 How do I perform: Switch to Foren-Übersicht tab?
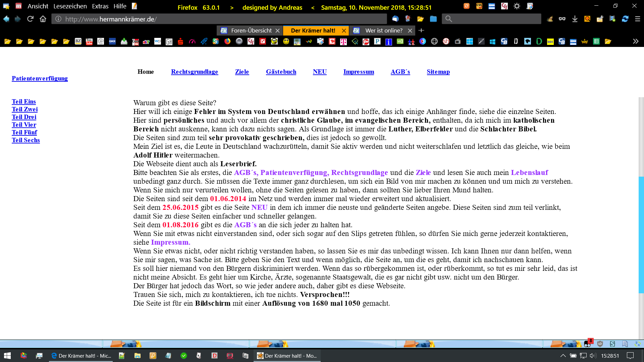tap(251, 31)
